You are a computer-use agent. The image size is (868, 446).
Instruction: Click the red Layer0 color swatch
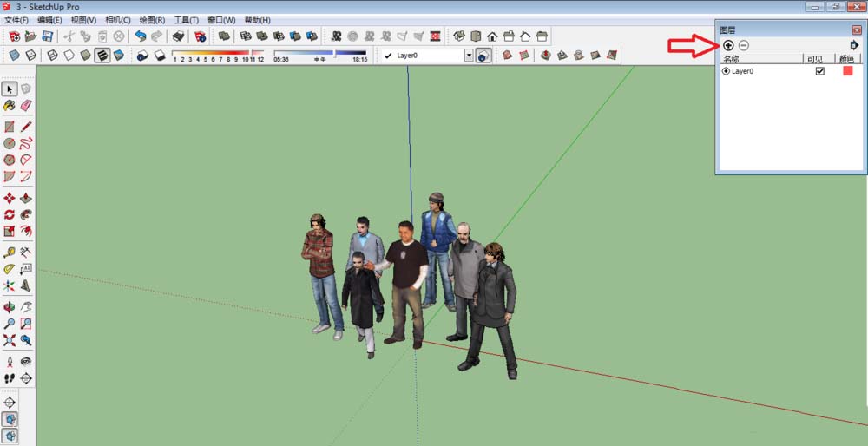848,71
